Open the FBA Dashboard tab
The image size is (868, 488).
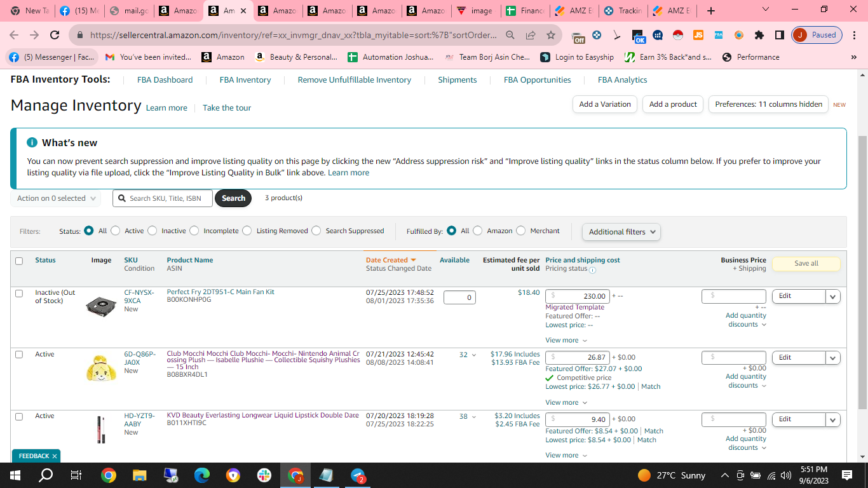point(165,80)
